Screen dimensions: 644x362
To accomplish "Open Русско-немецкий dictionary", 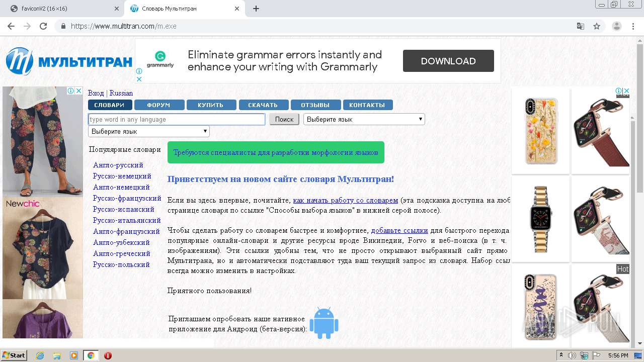I will click(x=122, y=176).
